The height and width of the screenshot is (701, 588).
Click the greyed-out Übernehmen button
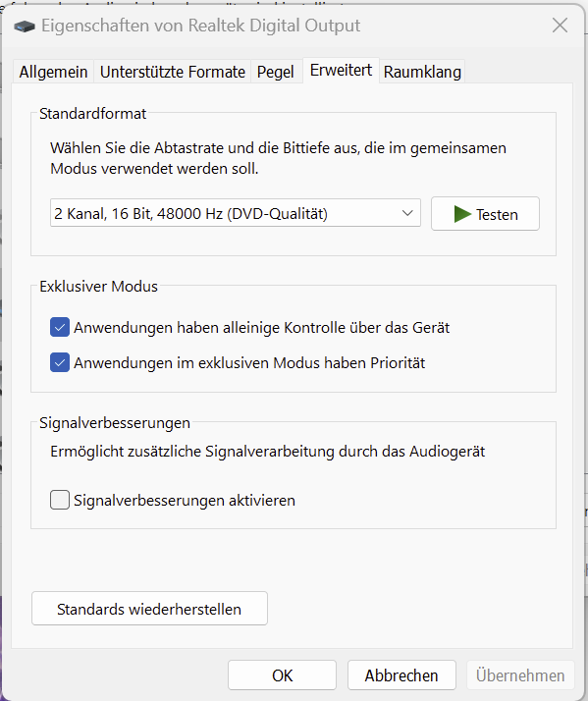tap(520, 675)
